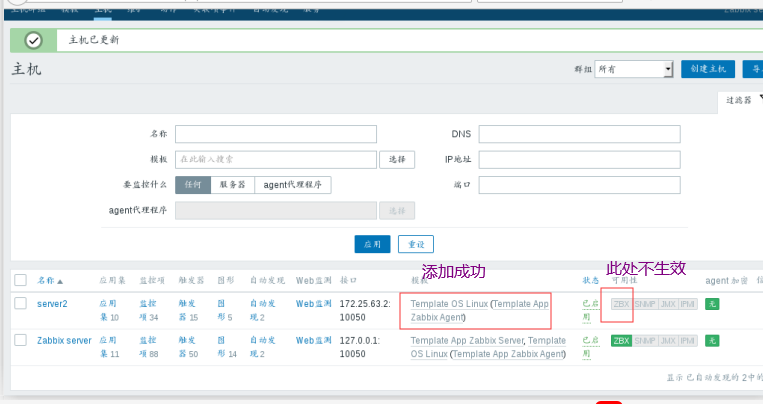This screenshot has height=404, width=763.
Task: Tick the server2 row checkbox
Action: coord(20,303)
